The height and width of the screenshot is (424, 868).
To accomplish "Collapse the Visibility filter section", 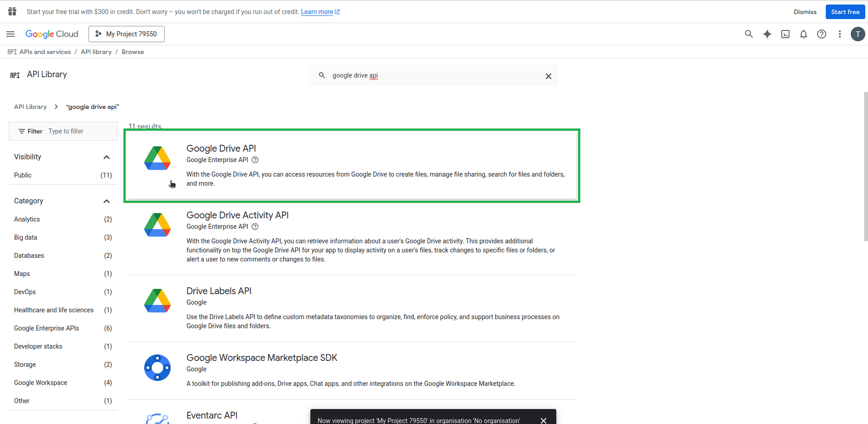I will 107,157.
